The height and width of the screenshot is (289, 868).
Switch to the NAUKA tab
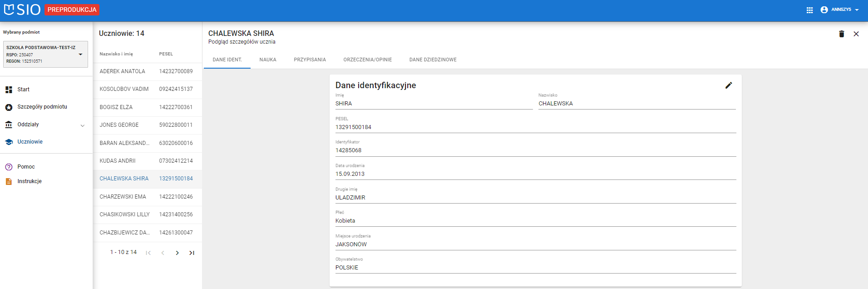point(268,60)
